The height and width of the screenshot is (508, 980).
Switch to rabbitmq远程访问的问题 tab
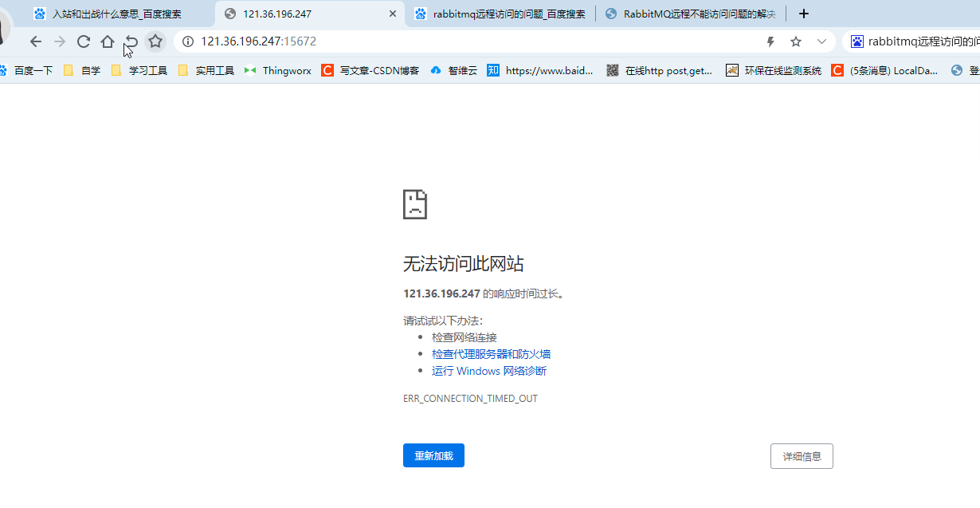[500, 14]
